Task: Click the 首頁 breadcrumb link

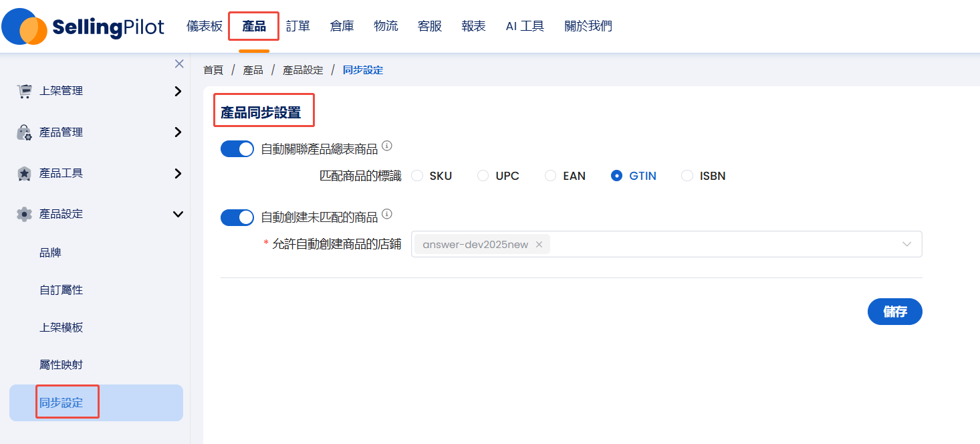Action: point(213,70)
